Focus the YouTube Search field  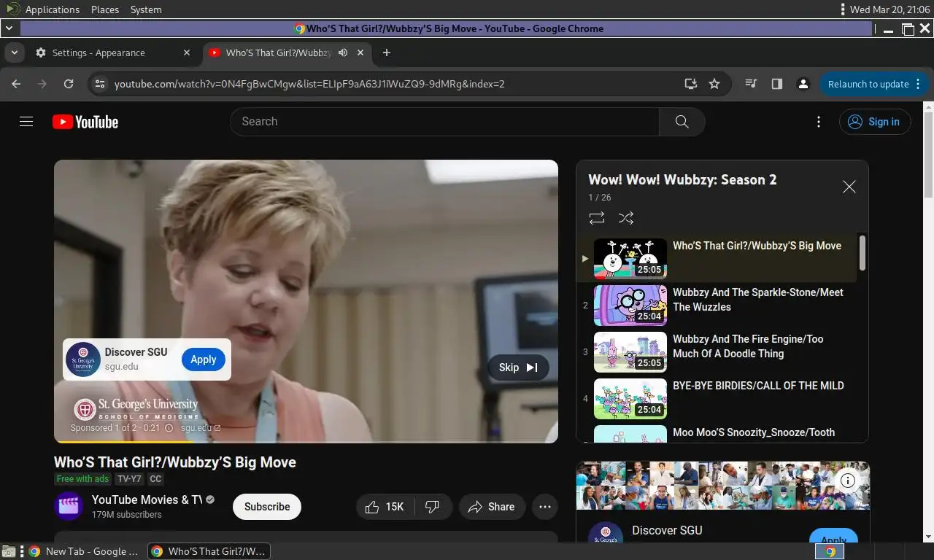tap(445, 122)
